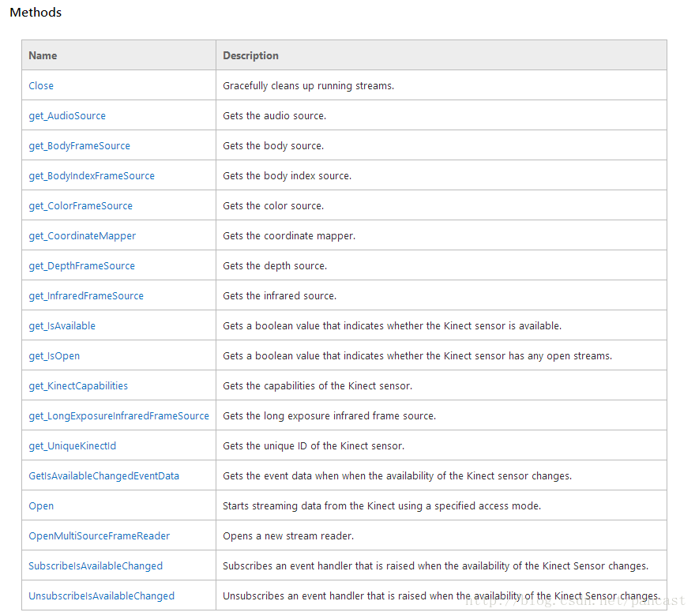Select the Methods section heading

pyautogui.click(x=36, y=13)
